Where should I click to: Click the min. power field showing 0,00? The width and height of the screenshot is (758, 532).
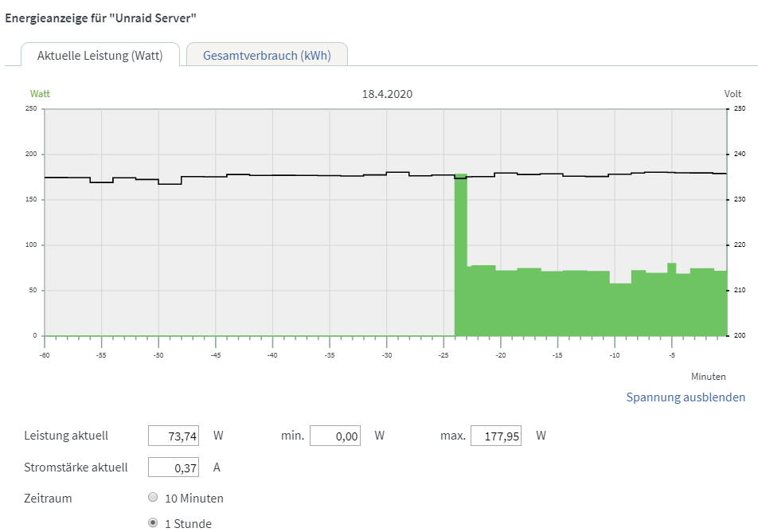[x=335, y=436]
